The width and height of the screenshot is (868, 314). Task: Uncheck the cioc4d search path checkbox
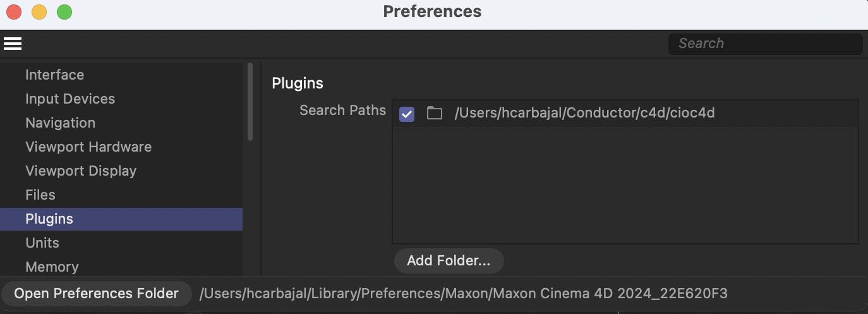click(x=407, y=114)
